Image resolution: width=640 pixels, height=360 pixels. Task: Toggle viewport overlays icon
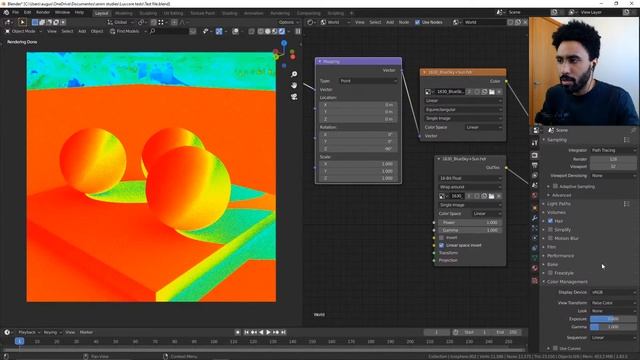236,31
